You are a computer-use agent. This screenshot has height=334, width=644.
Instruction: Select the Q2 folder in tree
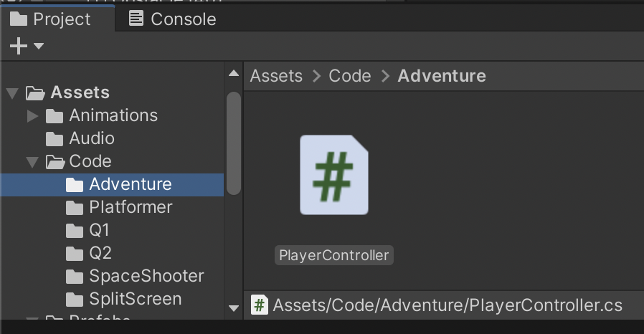pyautogui.click(x=100, y=253)
